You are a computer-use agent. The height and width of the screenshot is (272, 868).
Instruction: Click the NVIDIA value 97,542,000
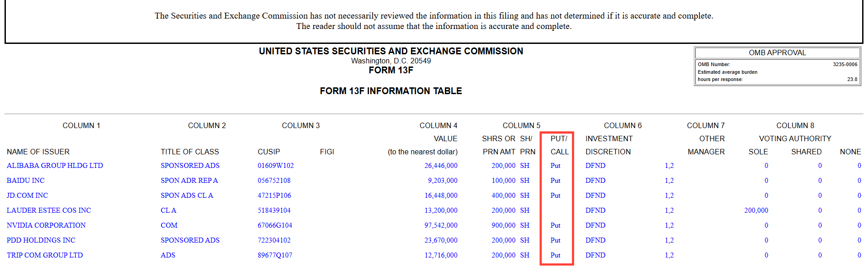(441, 225)
